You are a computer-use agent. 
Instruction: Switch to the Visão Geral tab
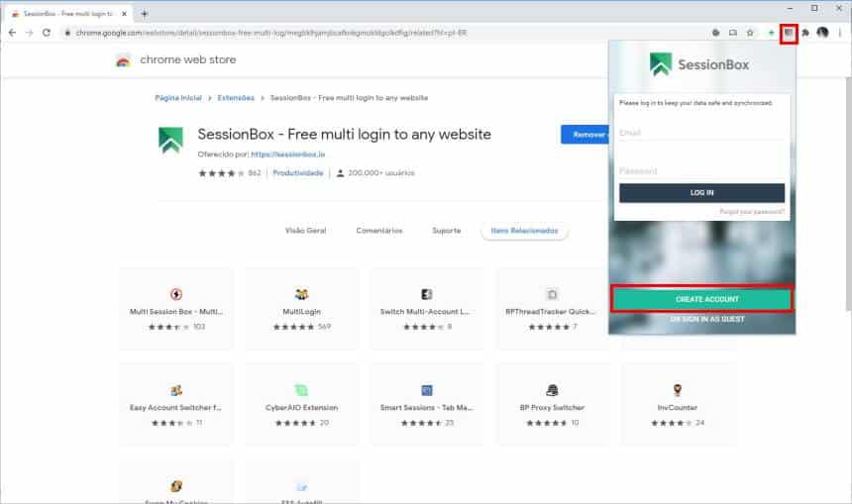(x=306, y=231)
